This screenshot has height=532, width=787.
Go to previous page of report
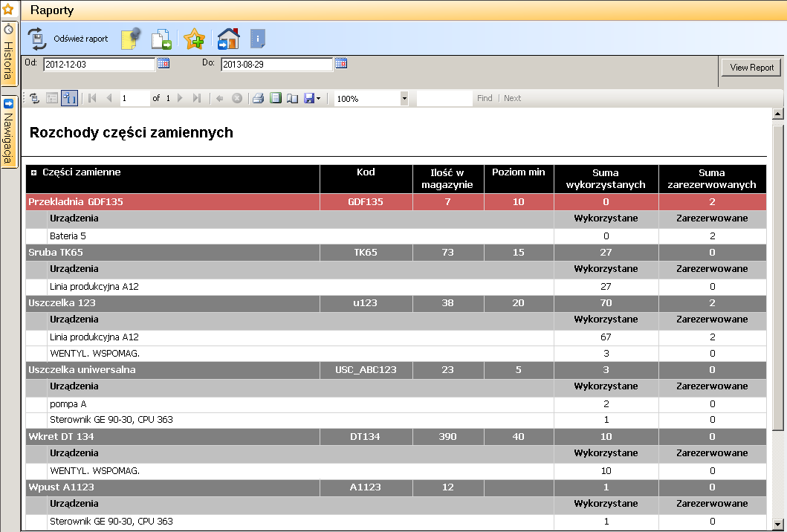(109, 98)
